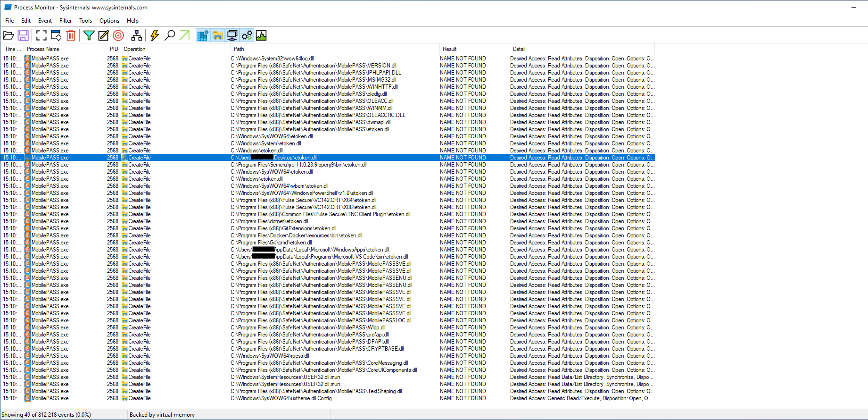
Task: Select the TextShaping.dll path row
Action: click(328, 391)
